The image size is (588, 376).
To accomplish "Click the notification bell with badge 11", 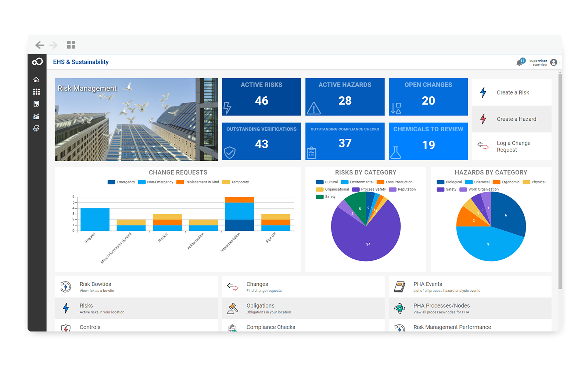I will point(520,62).
